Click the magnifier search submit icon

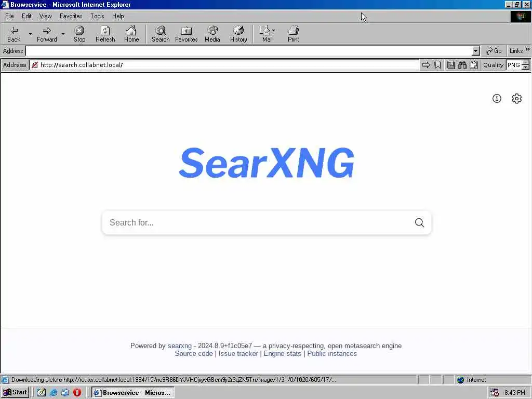tap(419, 222)
